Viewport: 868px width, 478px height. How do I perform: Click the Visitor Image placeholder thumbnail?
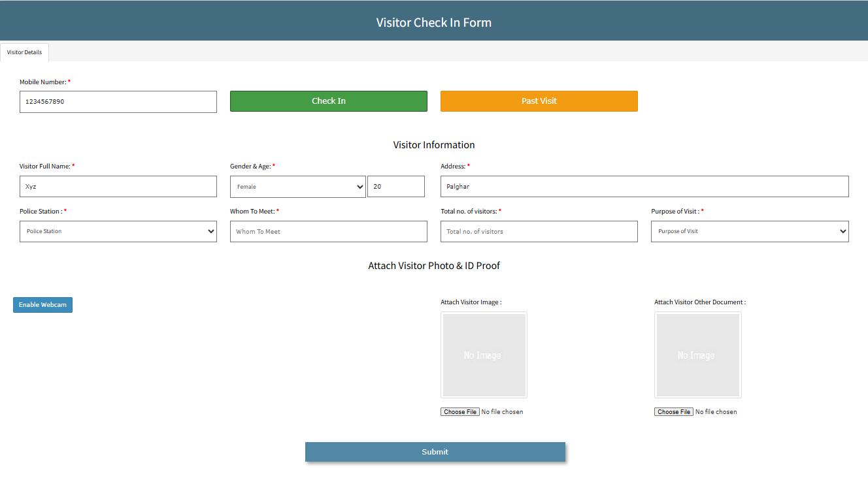(484, 355)
